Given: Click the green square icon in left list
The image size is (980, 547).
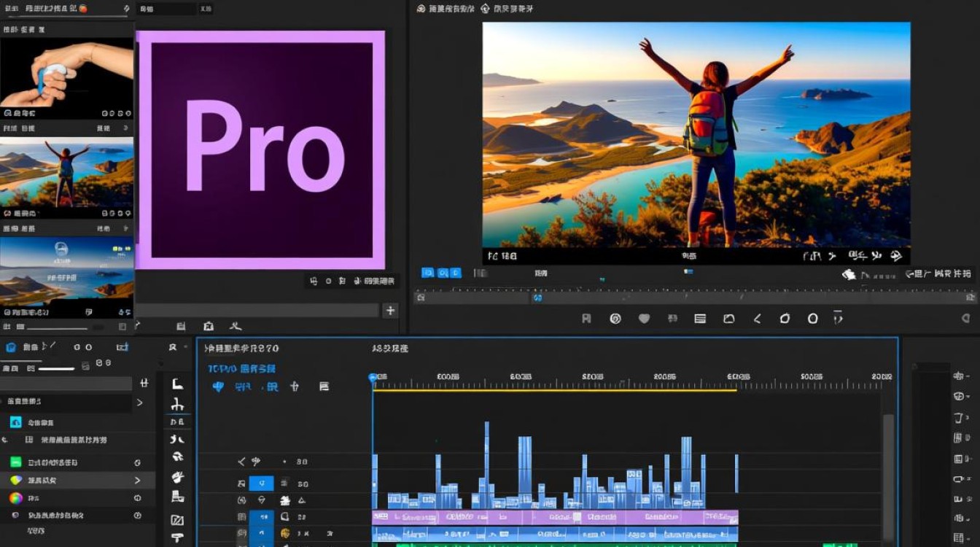Looking at the screenshot, I should click(x=15, y=462).
